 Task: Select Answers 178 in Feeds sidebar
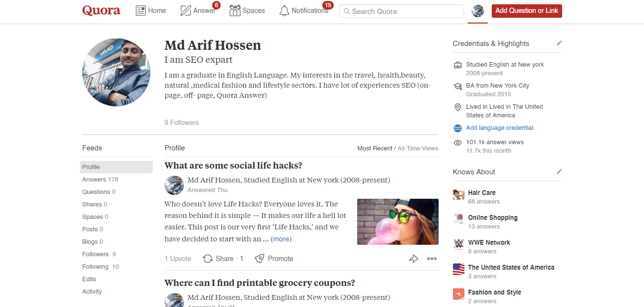pos(100,180)
